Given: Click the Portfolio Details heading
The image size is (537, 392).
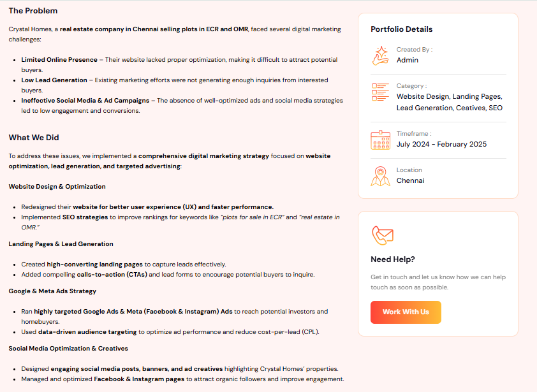Looking at the screenshot, I should (x=401, y=29).
